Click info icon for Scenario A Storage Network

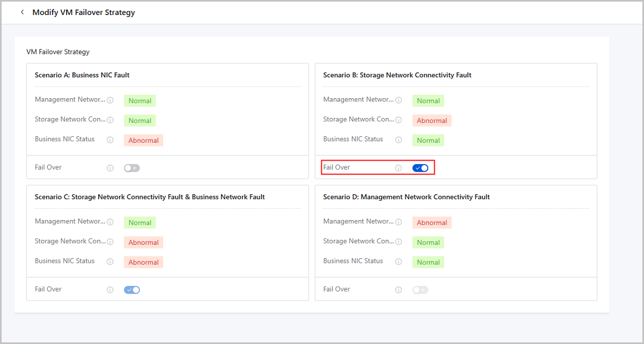pyautogui.click(x=110, y=120)
